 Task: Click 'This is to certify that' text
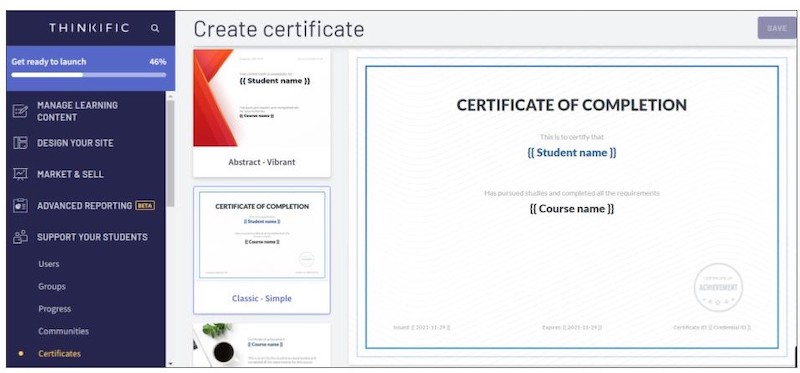(571, 137)
